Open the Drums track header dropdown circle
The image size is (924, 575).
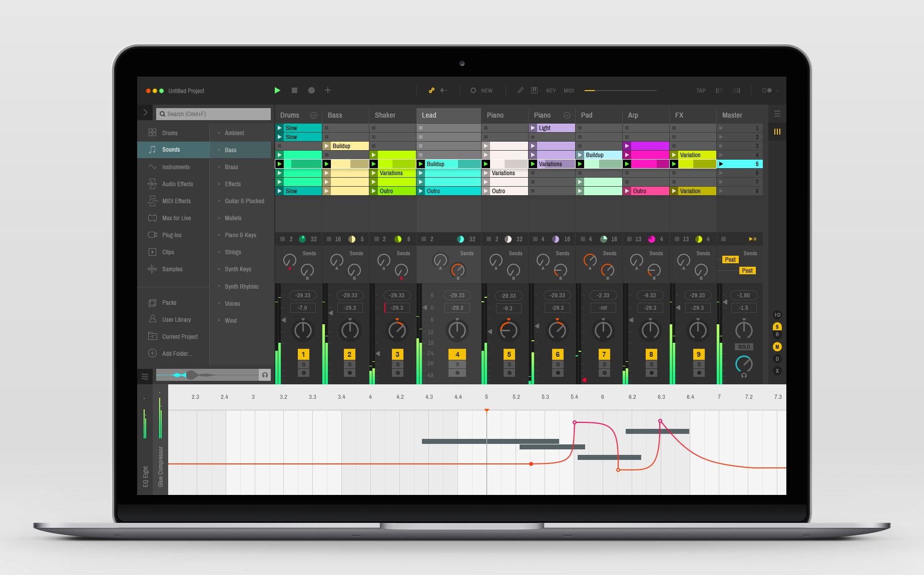pos(313,116)
